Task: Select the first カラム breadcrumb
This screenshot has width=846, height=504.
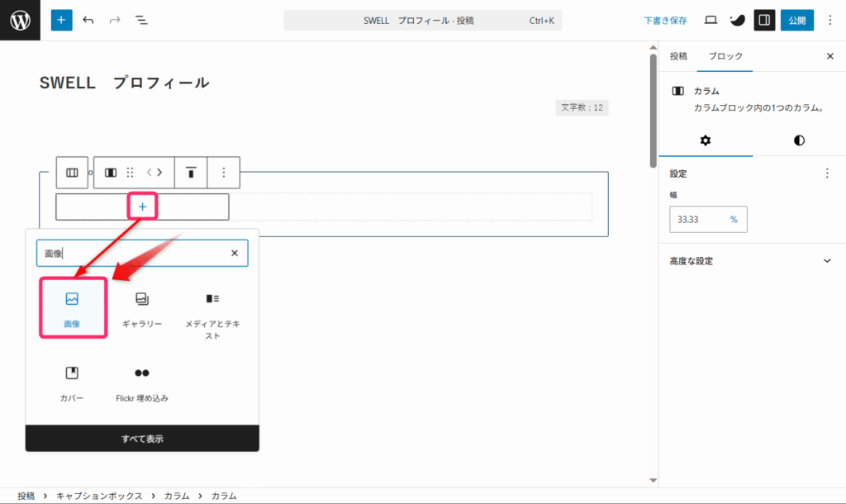Action: click(x=177, y=496)
